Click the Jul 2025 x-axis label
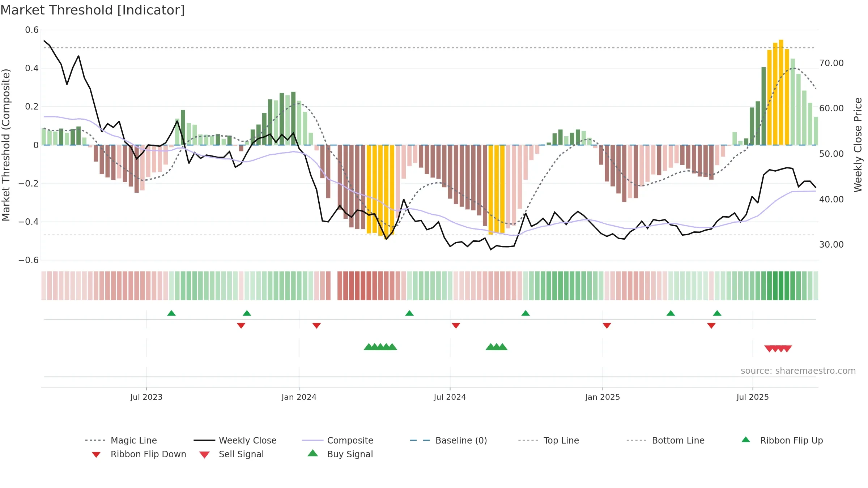The width and height of the screenshot is (868, 488). point(753,397)
